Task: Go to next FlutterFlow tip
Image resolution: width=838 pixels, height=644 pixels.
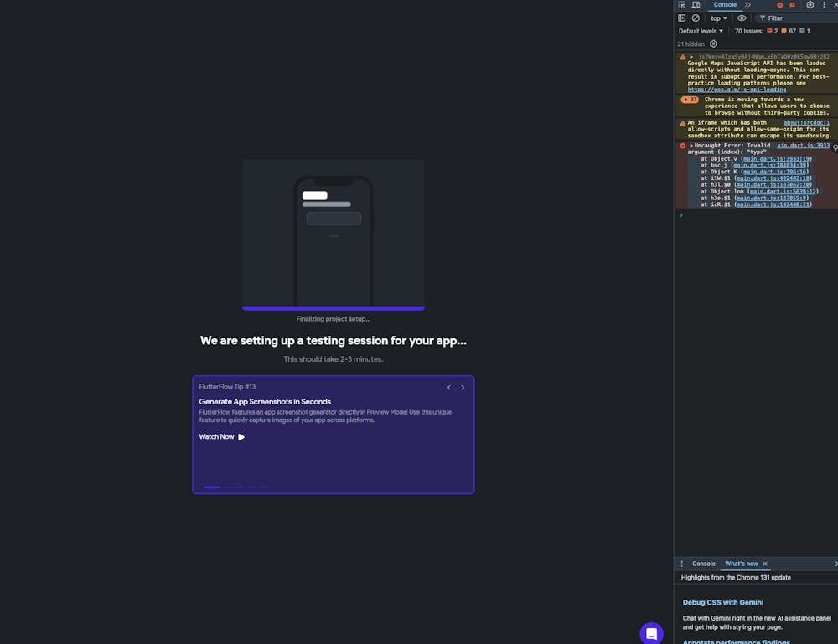Action: 463,388
